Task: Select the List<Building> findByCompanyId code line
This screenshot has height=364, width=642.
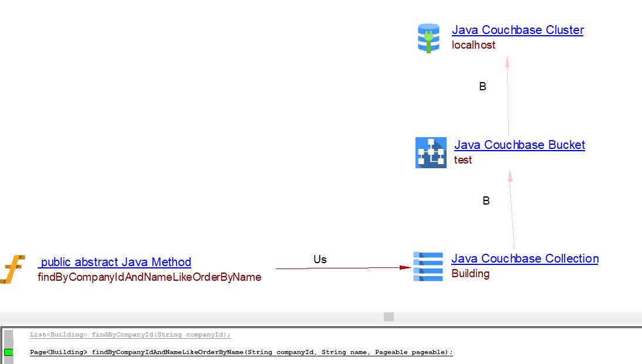Action: pyautogui.click(x=130, y=335)
